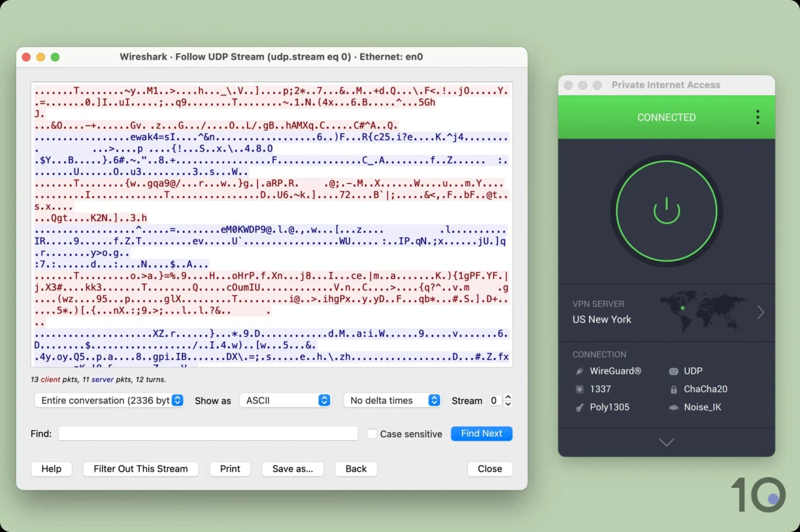Click into the Find text field
Viewport: 800px width, 532px height.
pyautogui.click(x=208, y=433)
